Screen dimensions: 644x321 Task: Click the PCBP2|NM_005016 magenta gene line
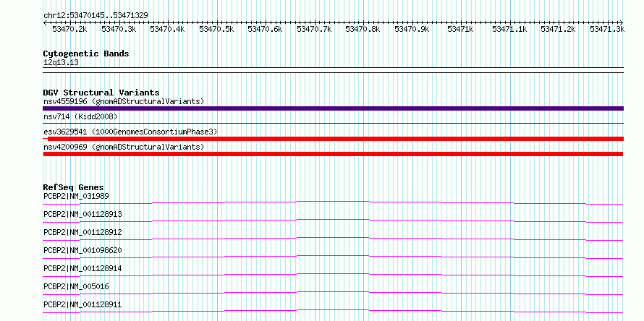(333, 293)
